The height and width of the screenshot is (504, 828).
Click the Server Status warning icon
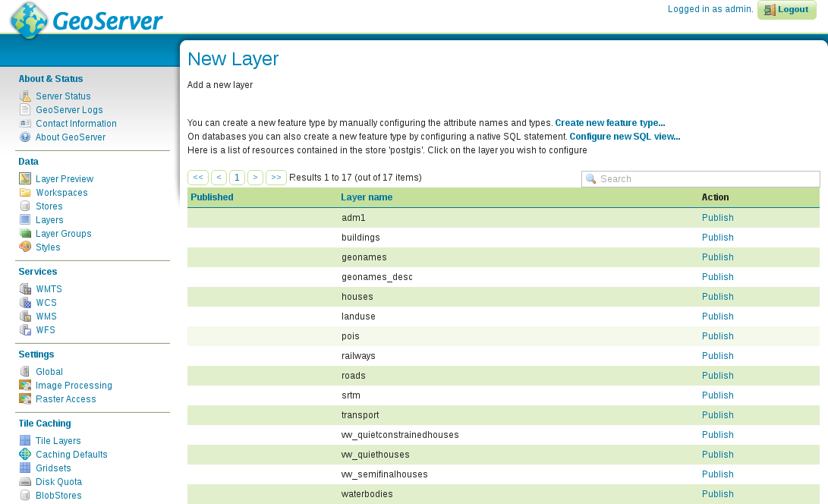coord(25,96)
